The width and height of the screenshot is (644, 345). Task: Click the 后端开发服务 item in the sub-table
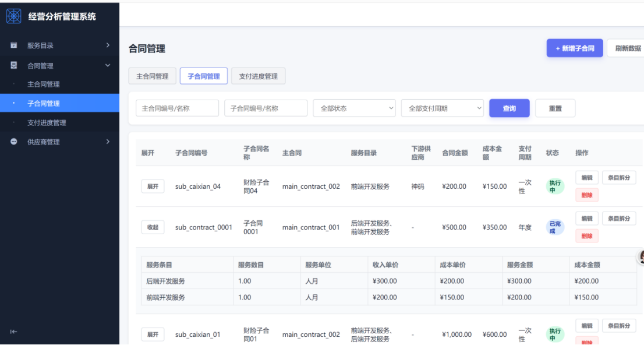pyautogui.click(x=165, y=281)
